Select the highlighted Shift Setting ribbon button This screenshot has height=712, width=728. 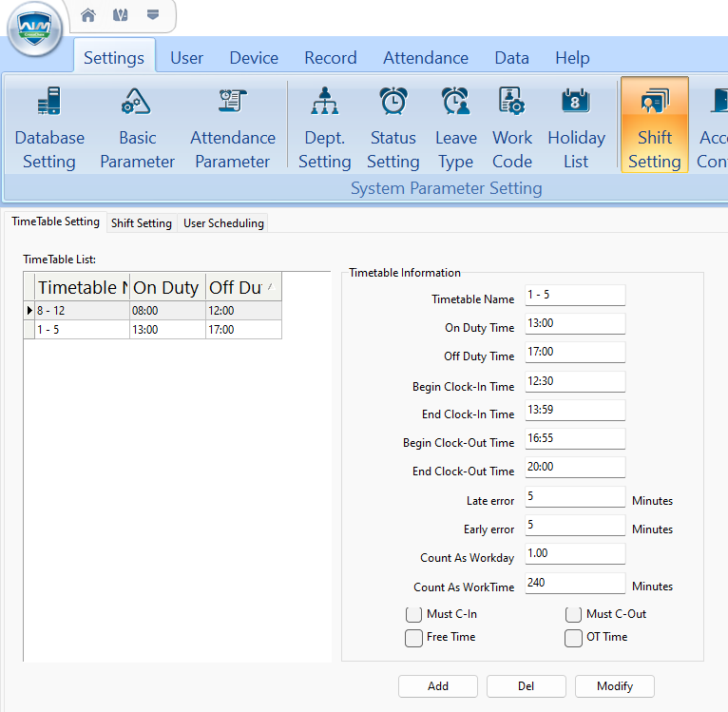pos(655,125)
